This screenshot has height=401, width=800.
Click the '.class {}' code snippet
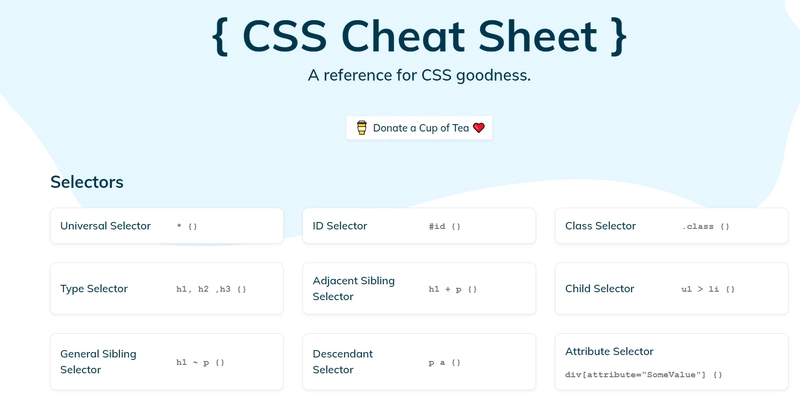pyautogui.click(x=706, y=226)
